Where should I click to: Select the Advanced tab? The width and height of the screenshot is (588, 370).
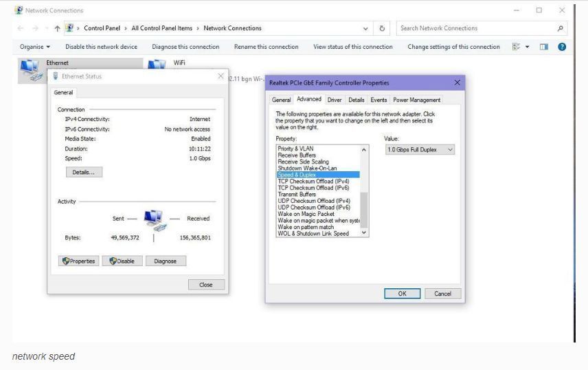(309, 99)
